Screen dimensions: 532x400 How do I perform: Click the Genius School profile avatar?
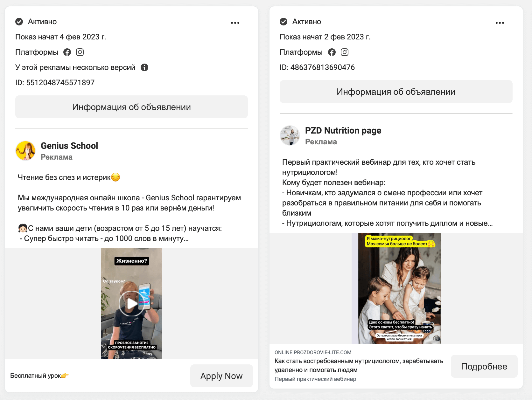(x=25, y=150)
